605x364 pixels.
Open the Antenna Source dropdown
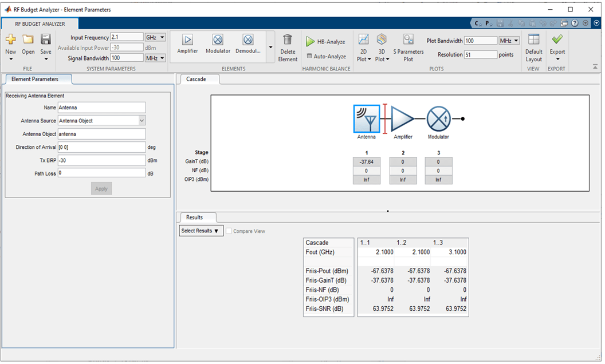tap(142, 121)
